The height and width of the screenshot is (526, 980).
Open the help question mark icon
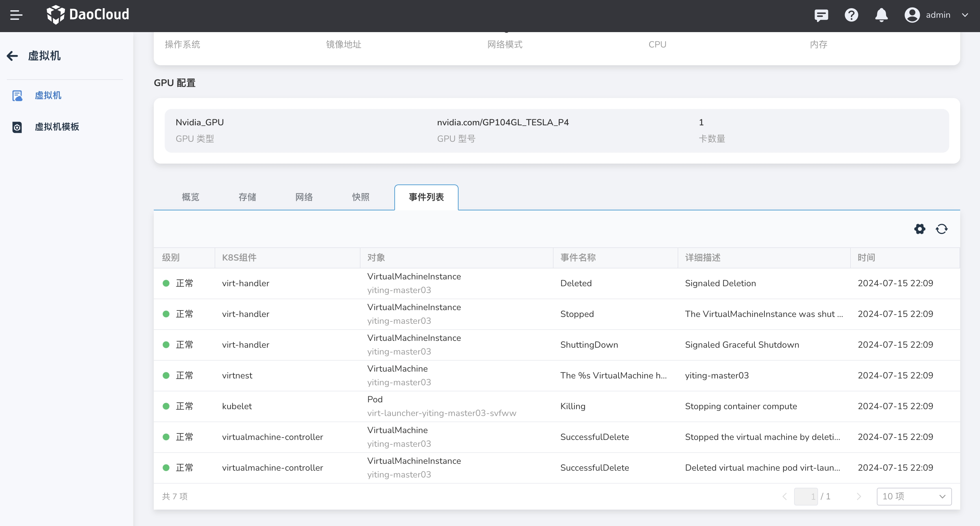pos(851,15)
